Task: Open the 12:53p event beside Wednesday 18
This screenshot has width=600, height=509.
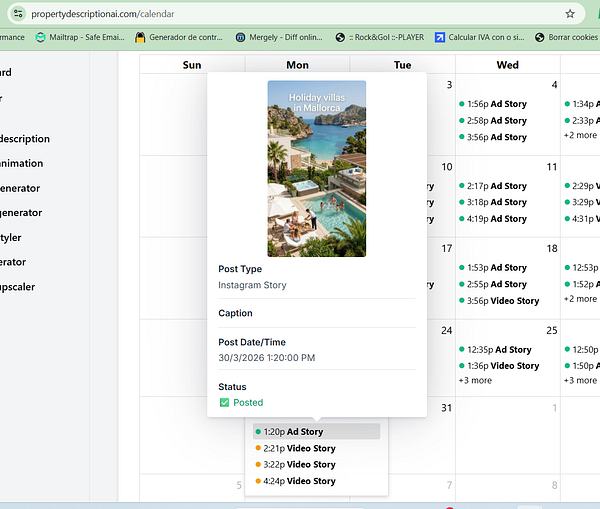Action: pyautogui.click(x=582, y=268)
